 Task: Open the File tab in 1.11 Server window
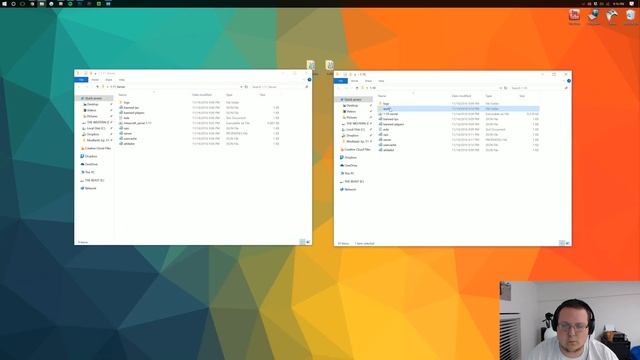click(82, 80)
